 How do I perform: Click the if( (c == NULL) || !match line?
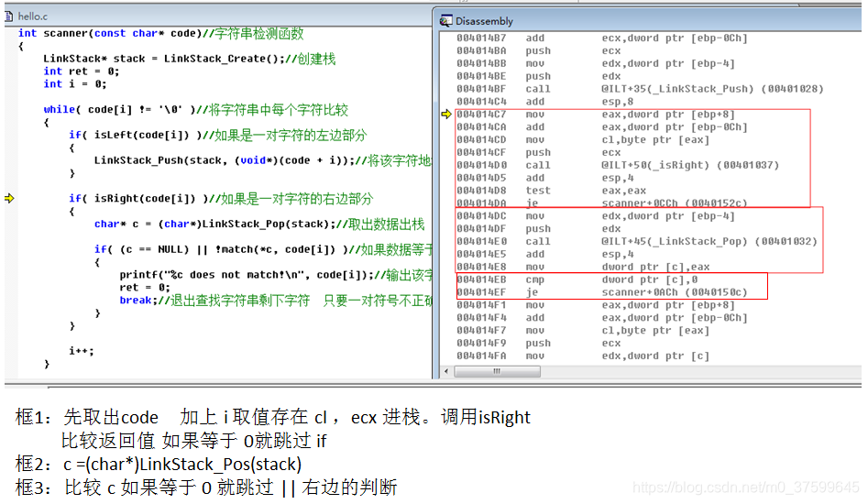tap(263, 249)
